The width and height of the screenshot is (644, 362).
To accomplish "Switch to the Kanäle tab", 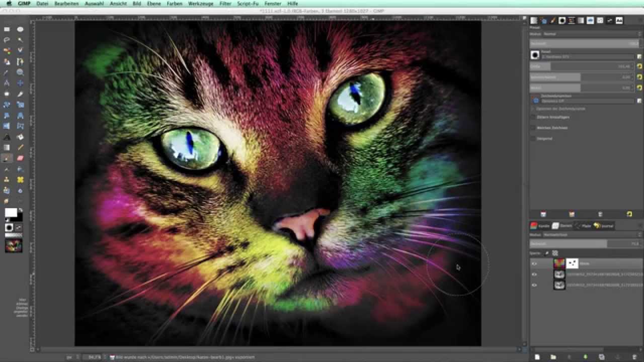I will (x=541, y=226).
